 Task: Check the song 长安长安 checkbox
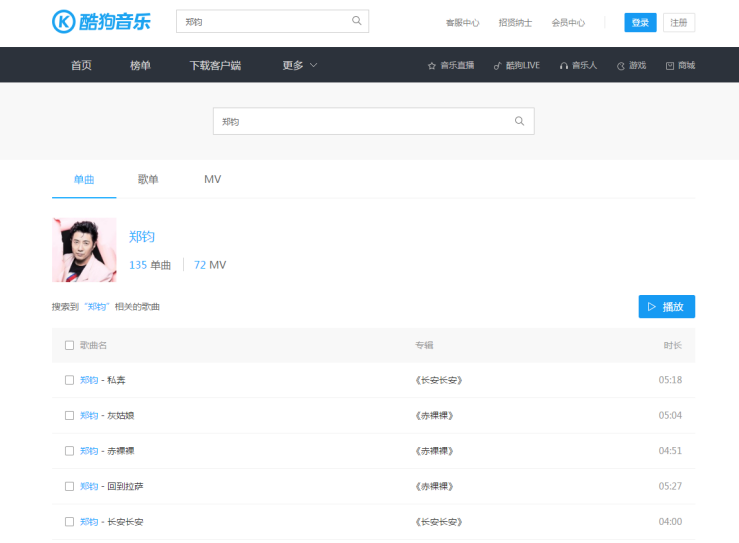point(69,522)
